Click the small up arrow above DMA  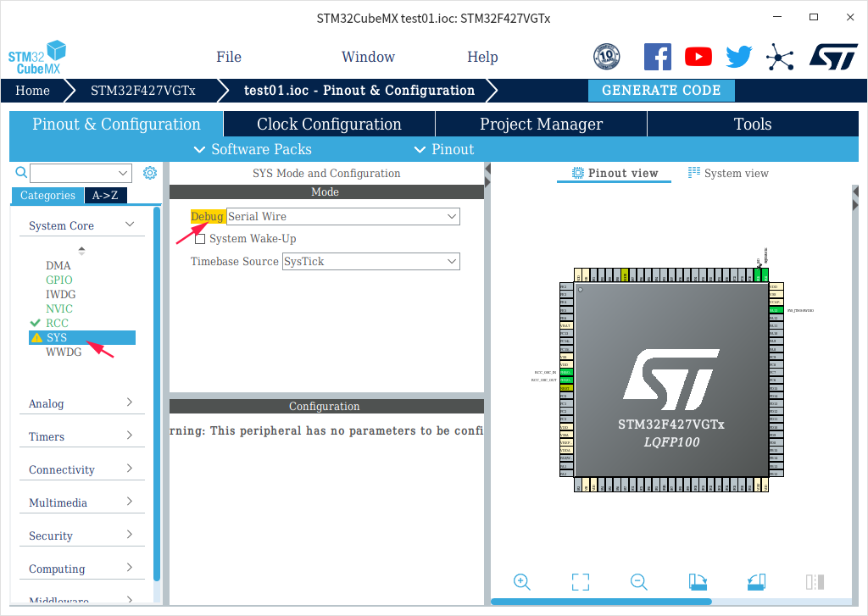(81, 250)
